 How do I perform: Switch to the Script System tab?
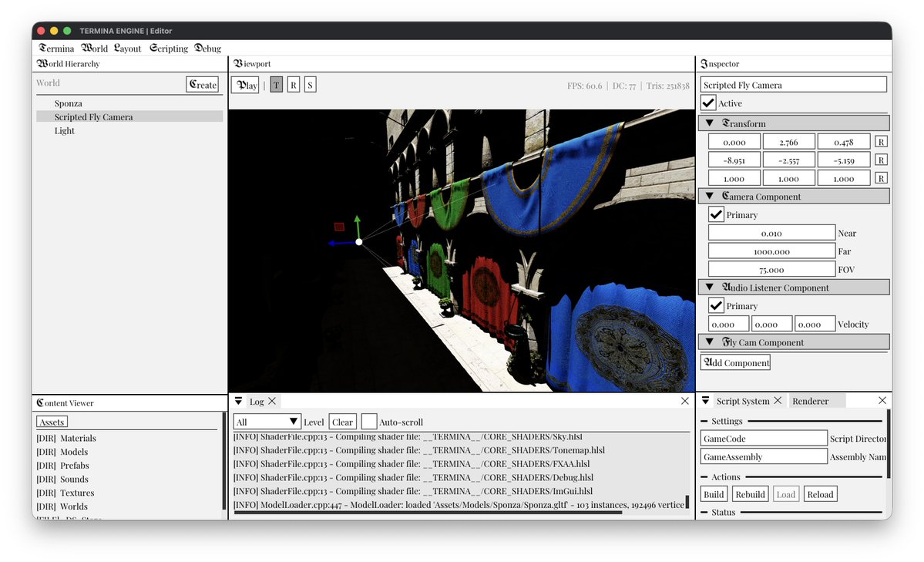(x=742, y=401)
